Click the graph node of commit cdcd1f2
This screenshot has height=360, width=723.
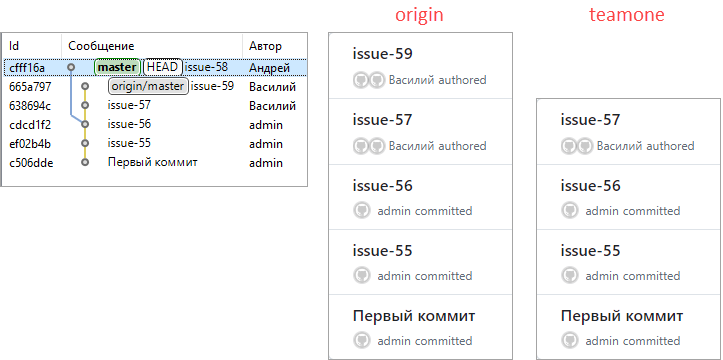point(85,124)
